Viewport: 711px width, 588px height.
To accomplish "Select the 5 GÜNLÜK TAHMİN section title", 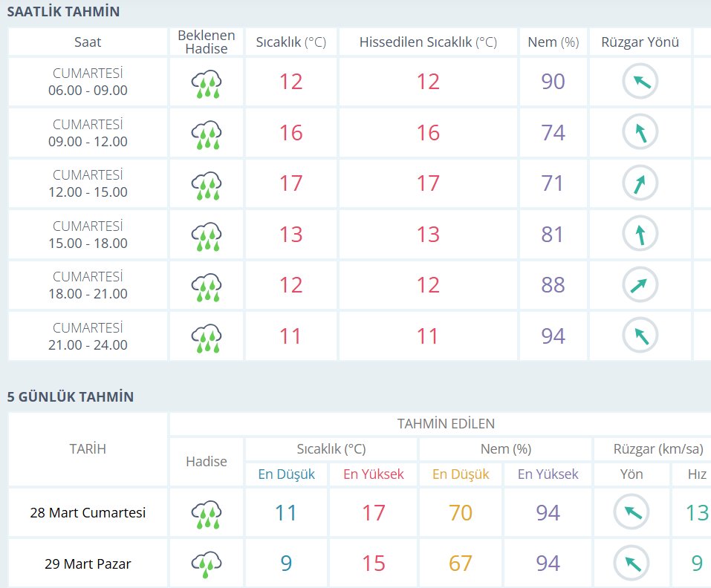I will coord(71,397).
